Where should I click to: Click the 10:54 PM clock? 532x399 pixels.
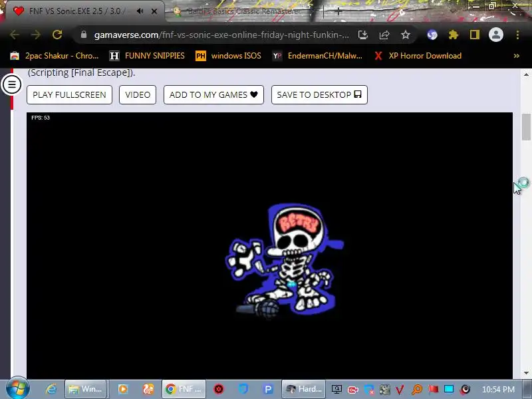coord(498,389)
